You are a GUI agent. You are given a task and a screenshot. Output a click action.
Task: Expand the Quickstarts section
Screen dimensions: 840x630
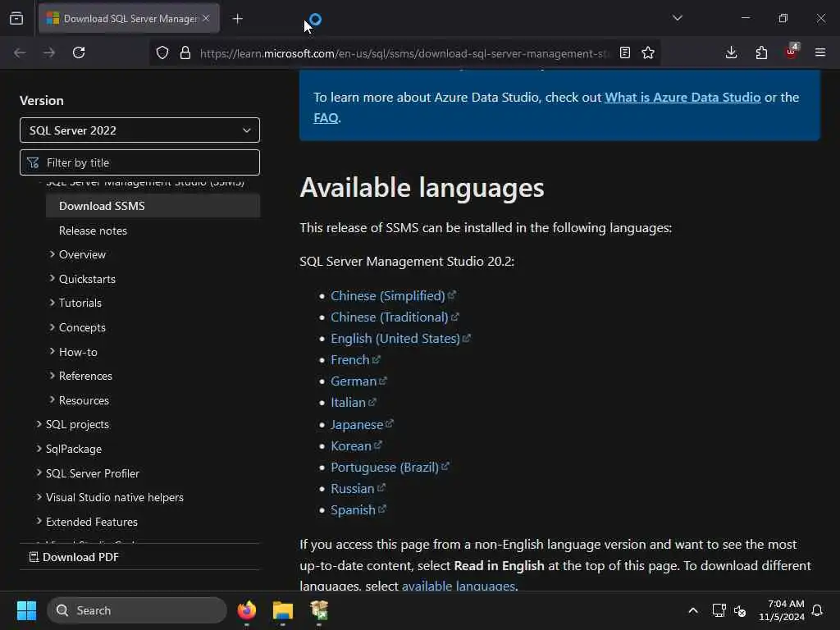coord(87,279)
